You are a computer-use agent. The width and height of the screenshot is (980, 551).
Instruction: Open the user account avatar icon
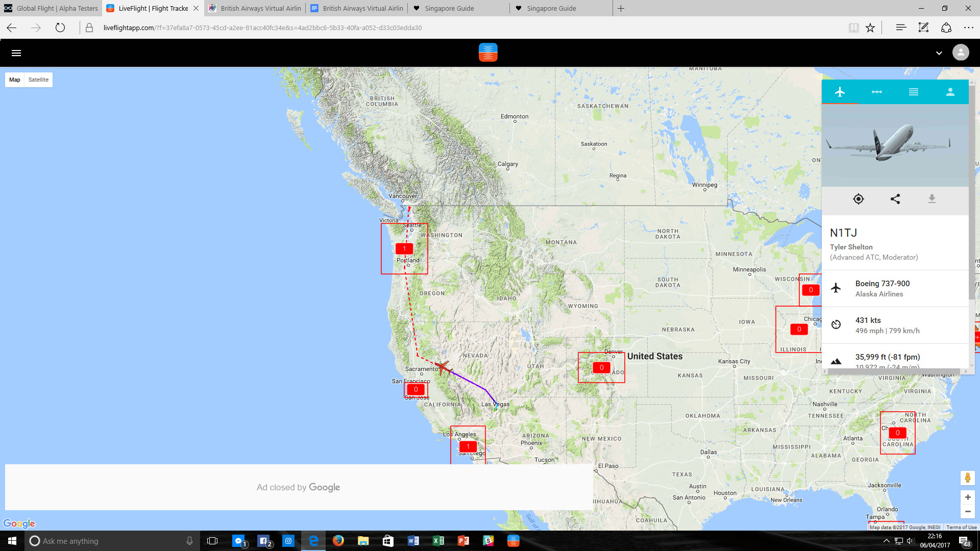point(960,53)
